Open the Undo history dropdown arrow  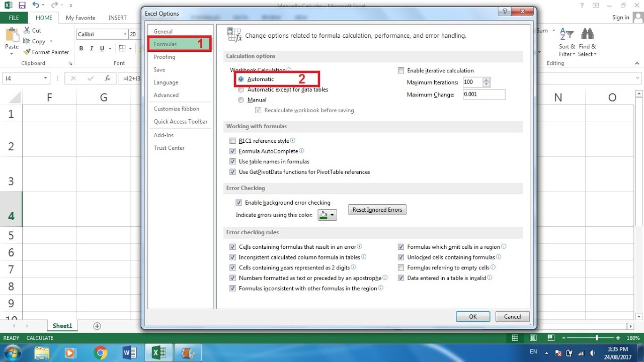[x=43, y=5]
